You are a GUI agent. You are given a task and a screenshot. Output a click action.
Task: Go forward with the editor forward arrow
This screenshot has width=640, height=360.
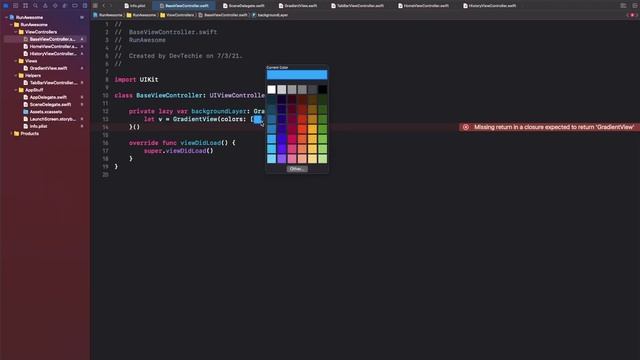coord(110,6)
